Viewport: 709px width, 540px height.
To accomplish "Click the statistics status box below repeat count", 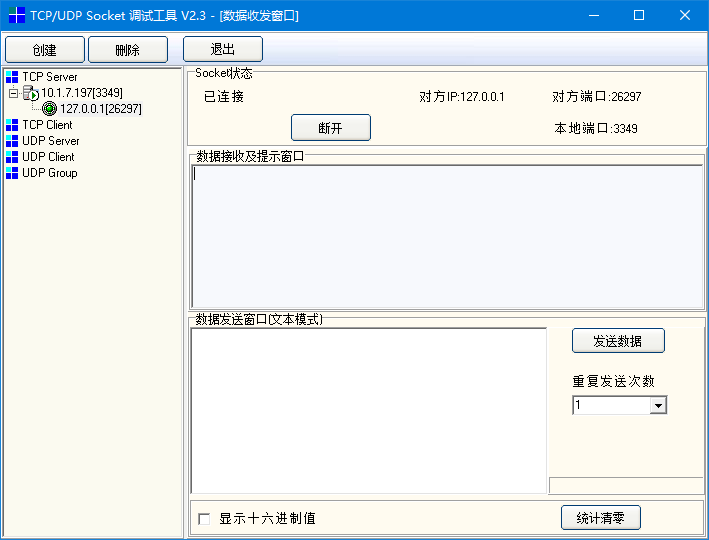I will tap(627, 485).
